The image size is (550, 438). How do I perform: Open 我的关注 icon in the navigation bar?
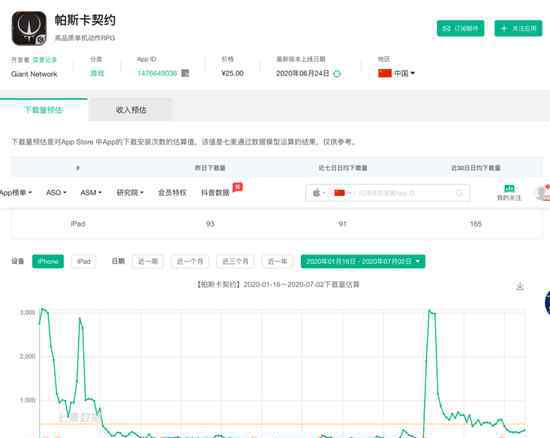509,193
